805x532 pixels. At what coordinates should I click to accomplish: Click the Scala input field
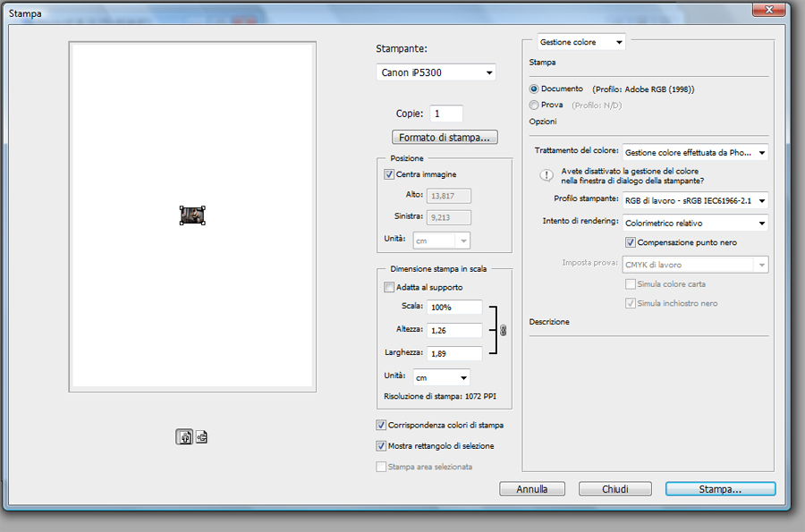pos(455,307)
